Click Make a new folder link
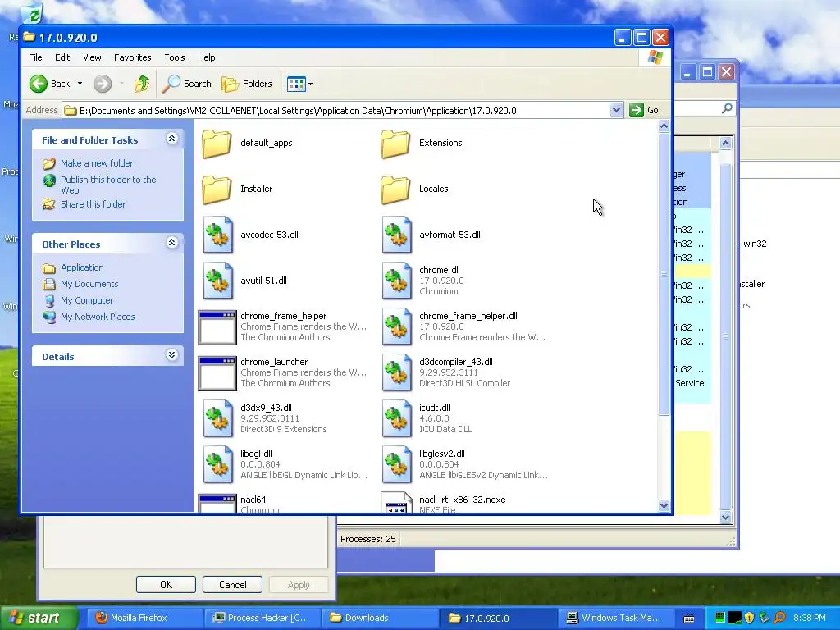The width and height of the screenshot is (840, 630). (x=97, y=163)
